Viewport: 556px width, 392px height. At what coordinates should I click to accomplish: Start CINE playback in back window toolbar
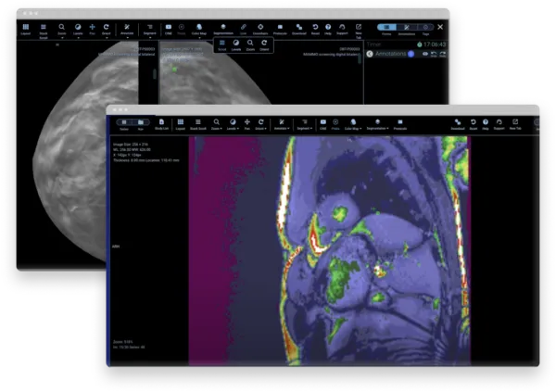[x=169, y=29]
